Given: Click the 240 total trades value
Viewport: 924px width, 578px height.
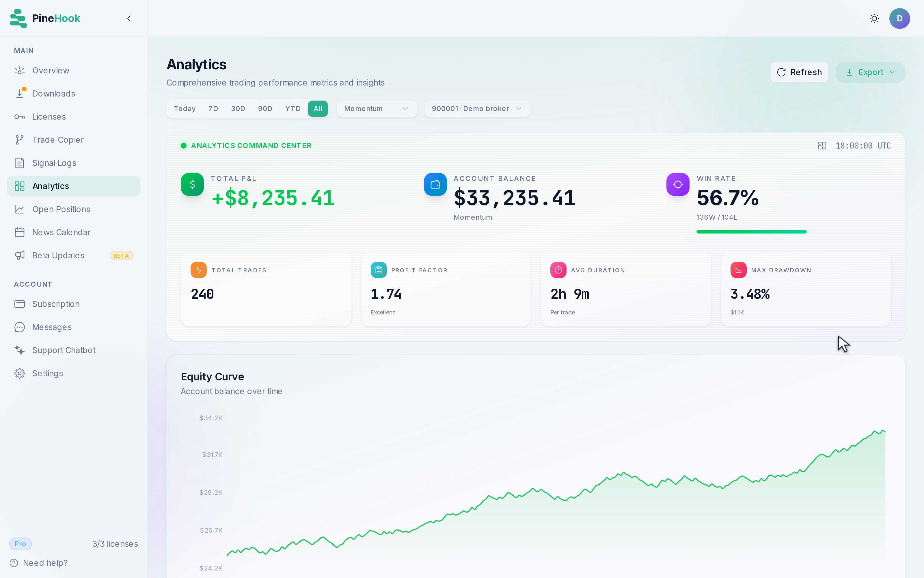Looking at the screenshot, I should (x=202, y=294).
